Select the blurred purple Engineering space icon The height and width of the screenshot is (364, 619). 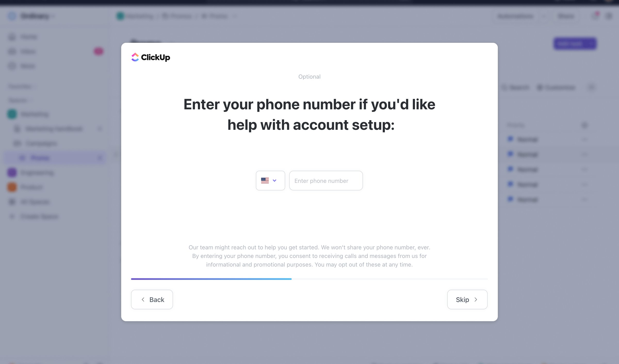12,172
